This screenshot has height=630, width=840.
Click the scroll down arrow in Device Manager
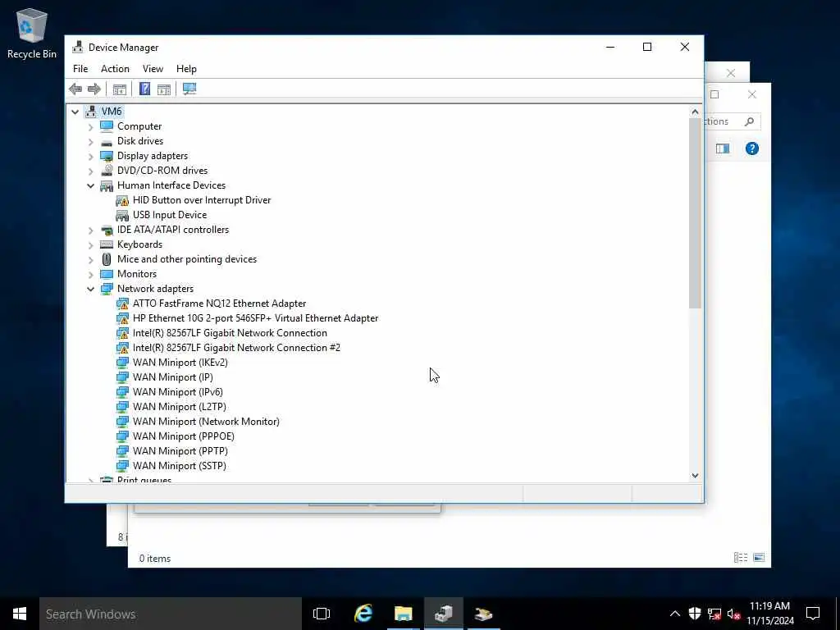coord(695,475)
